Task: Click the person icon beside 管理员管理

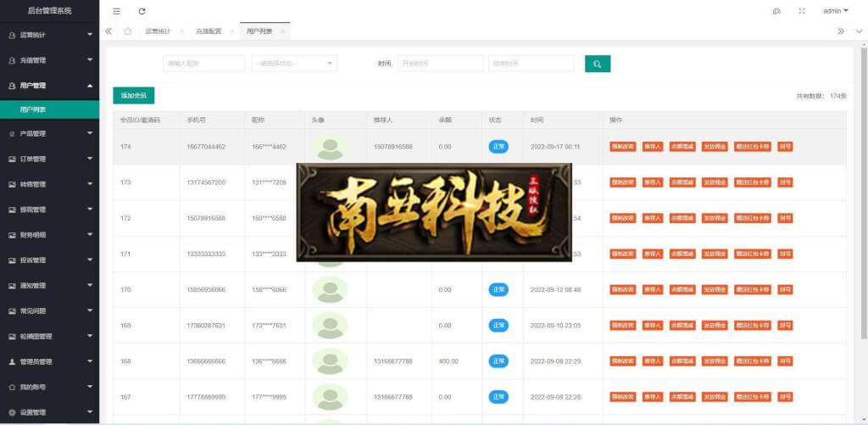Action: pos(12,362)
